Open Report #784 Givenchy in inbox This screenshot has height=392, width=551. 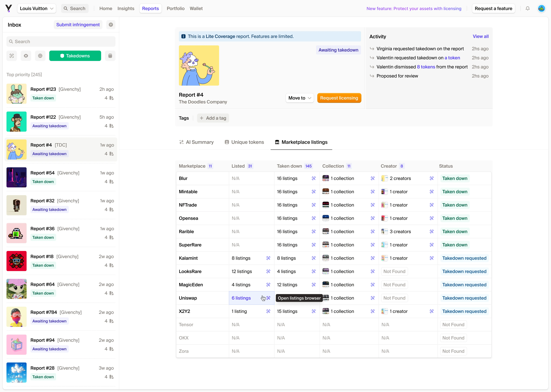61,317
